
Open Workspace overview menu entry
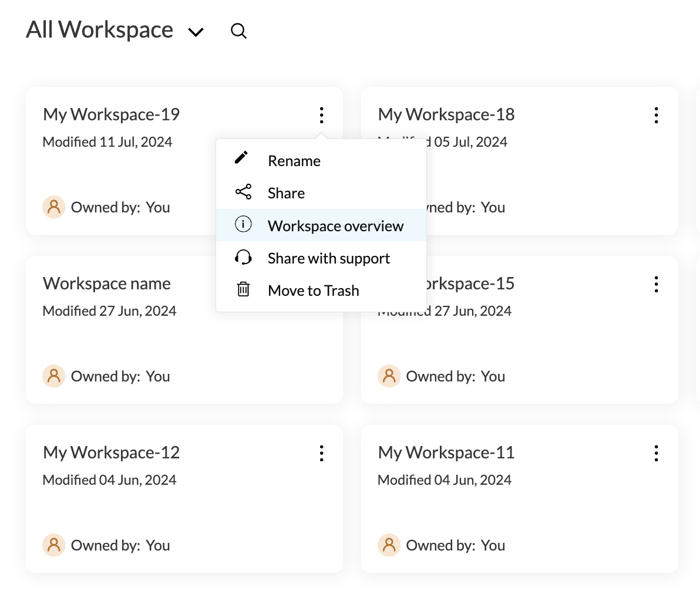335,226
